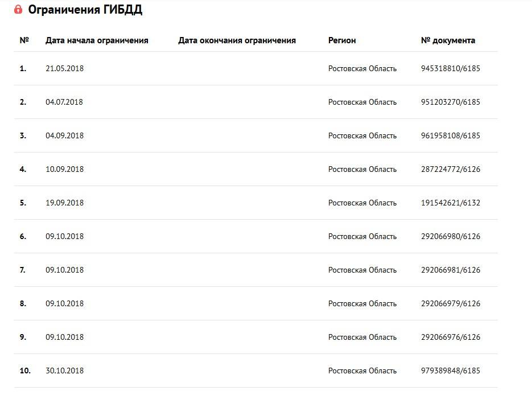Click the Дата начала ограничения column header

(x=97, y=40)
